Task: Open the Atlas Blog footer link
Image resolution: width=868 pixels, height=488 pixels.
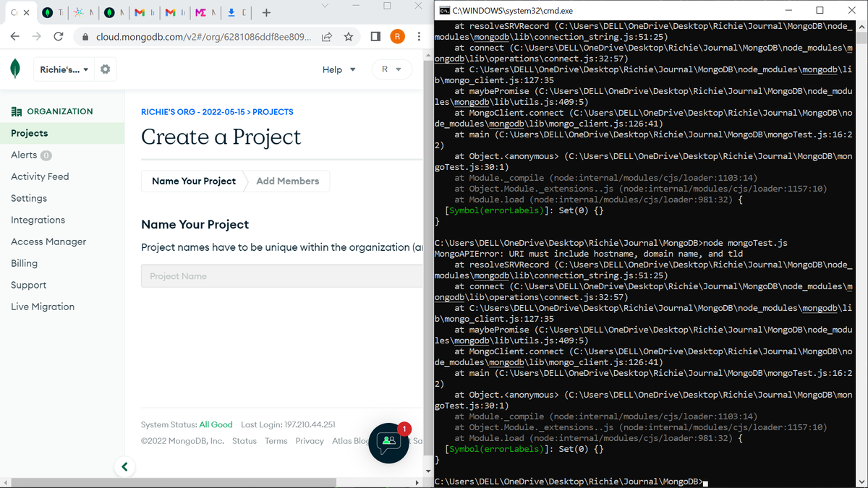Action: [351, 441]
